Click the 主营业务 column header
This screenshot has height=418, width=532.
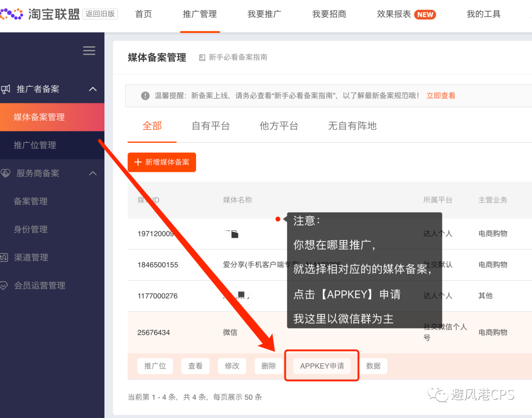(493, 200)
